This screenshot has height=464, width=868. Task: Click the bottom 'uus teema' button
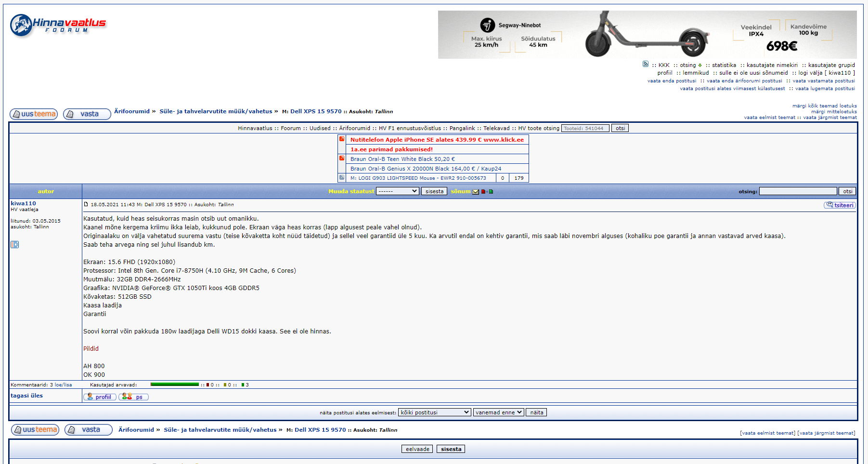pos(35,430)
